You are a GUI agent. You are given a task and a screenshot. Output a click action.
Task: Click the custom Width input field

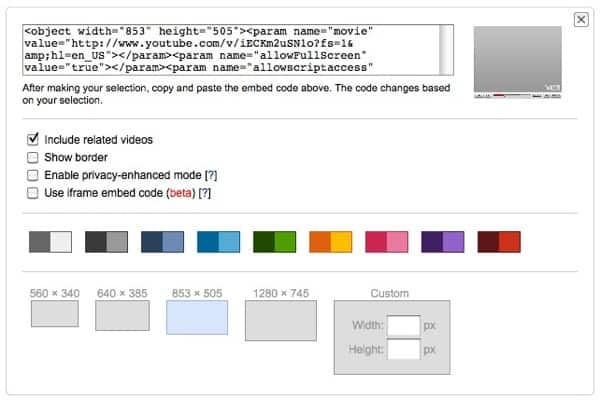pyautogui.click(x=403, y=325)
